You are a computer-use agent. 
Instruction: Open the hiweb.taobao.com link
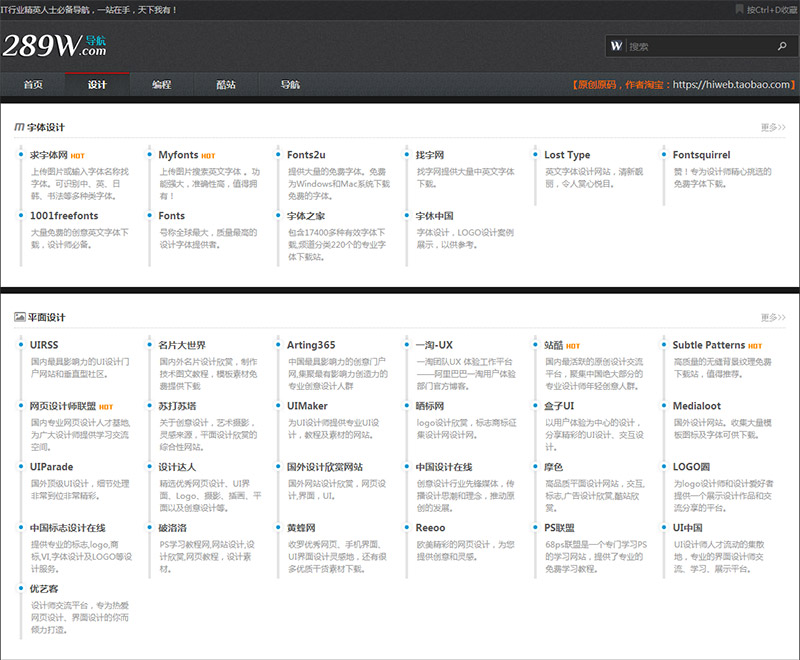click(731, 85)
